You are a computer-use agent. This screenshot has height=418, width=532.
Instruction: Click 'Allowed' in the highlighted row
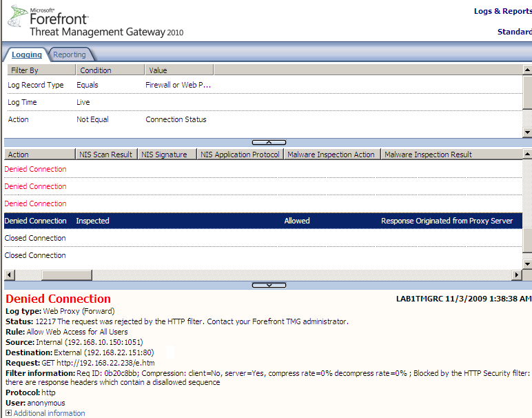(x=297, y=221)
